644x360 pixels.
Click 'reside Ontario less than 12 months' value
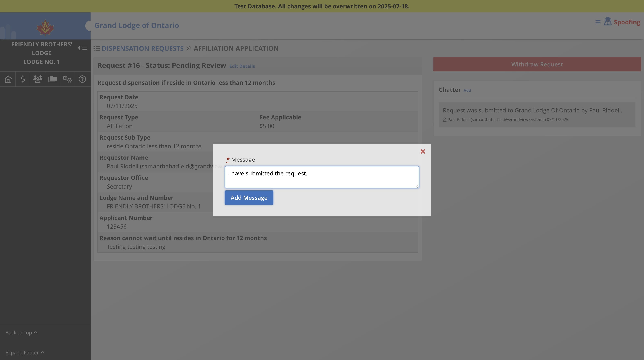pyautogui.click(x=154, y=146)
